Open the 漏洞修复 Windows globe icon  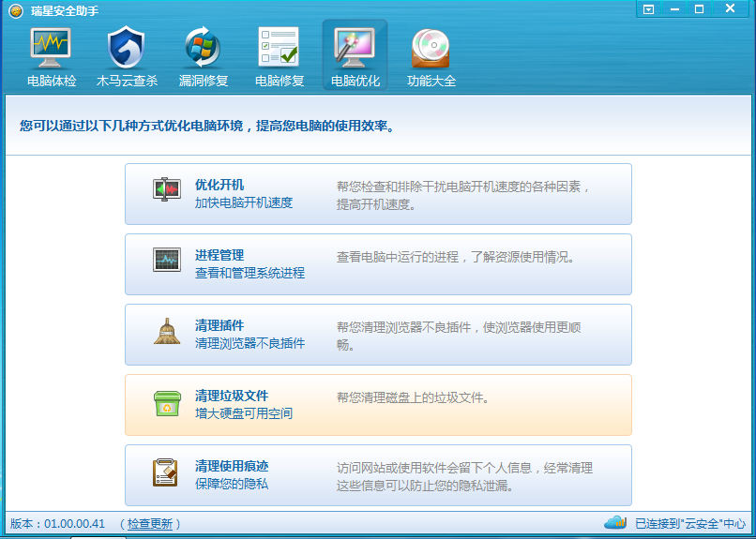pos(203,48)
